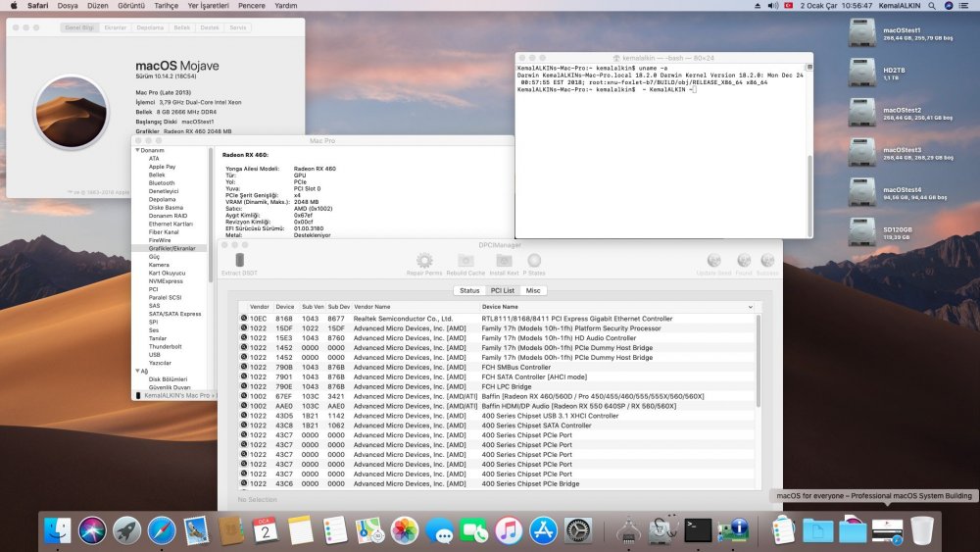Switch to Misc tab in DPCIManager
The width and height of the screenshot is (980, 552).
pos(533,290)
